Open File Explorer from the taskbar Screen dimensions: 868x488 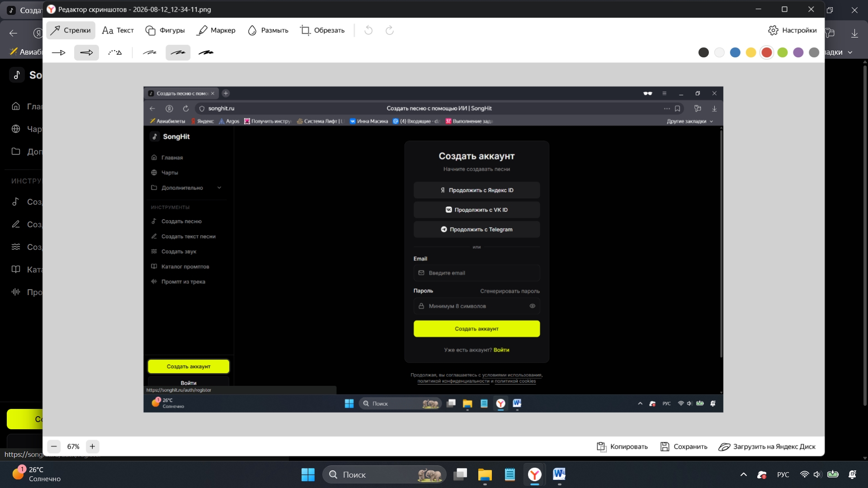(x=485, y=474)
